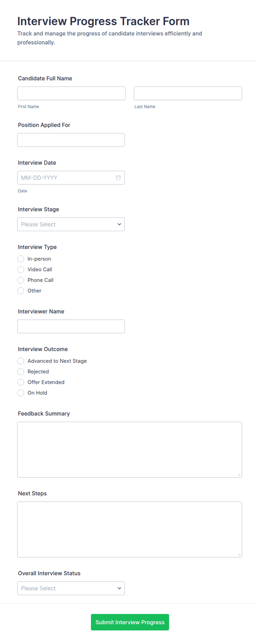257x644 pixels.
Task: Focus the Position Applied For field
Action: [x=71, y=140]
